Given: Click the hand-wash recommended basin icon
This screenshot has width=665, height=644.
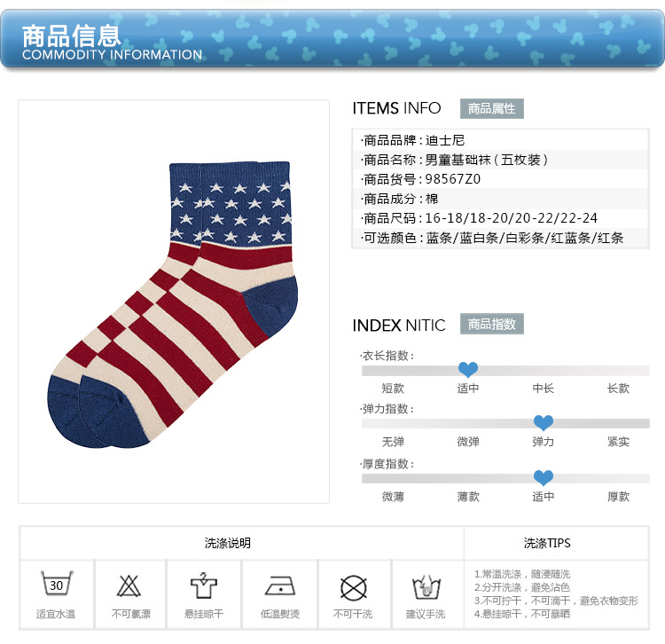Looking at the screenshot, I should [x=426, y=587].
